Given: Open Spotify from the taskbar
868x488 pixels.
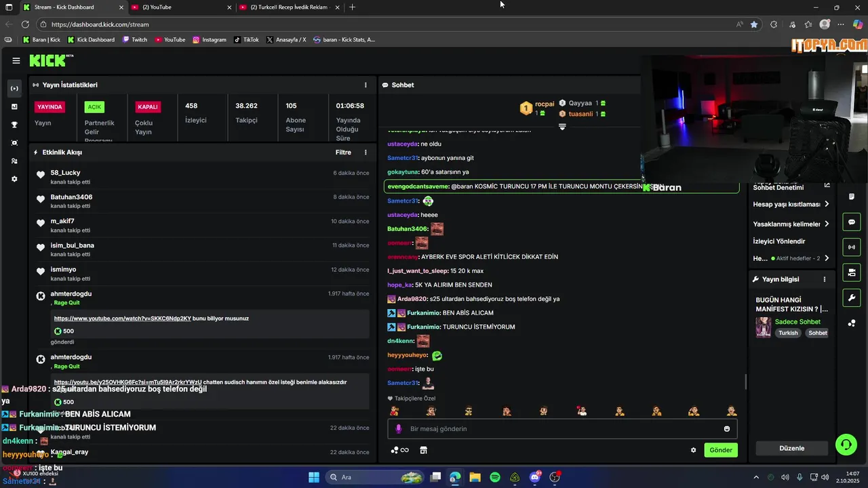Looking at the screenshot, I should [x=495, y=477].
